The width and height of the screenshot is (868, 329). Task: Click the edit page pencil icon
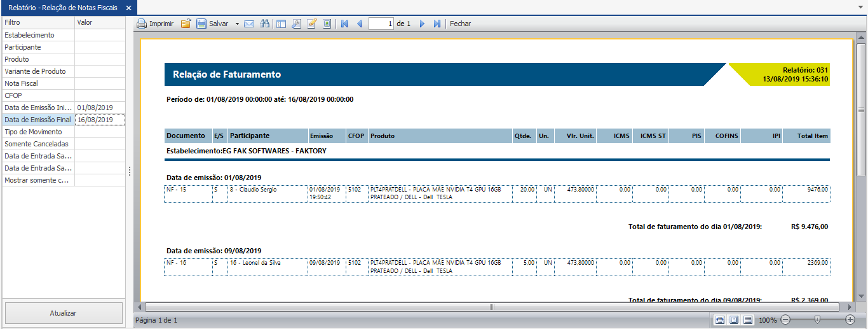311,24
